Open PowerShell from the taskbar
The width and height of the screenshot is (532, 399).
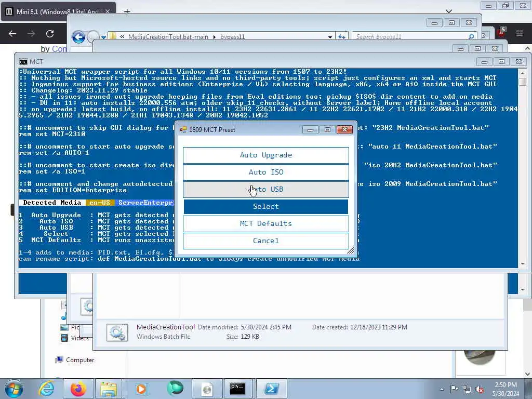click(272, 389)
